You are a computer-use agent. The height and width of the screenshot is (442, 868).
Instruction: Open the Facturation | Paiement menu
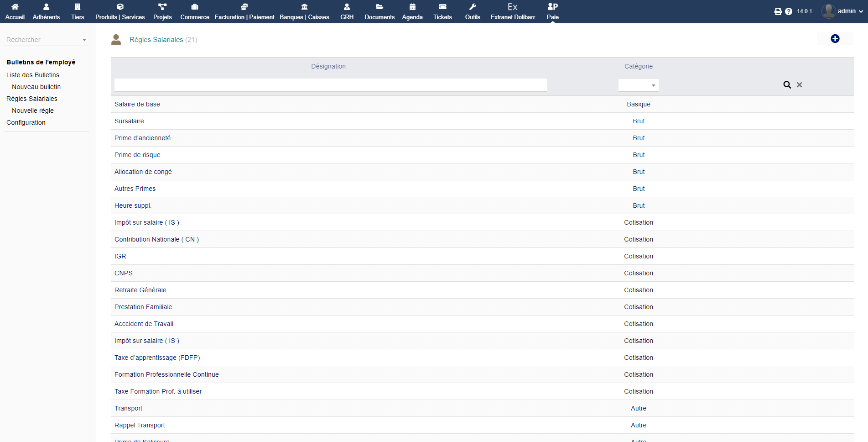click(244, 11)
